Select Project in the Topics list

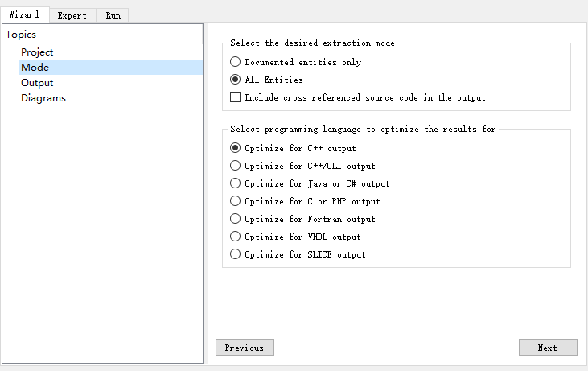pyautogui.click(x=37, y=52)
